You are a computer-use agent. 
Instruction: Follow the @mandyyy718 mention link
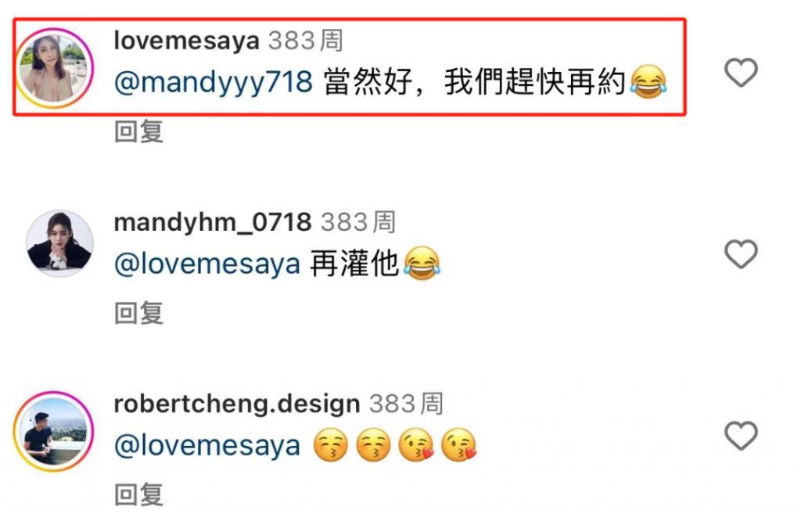pos(214,82)
